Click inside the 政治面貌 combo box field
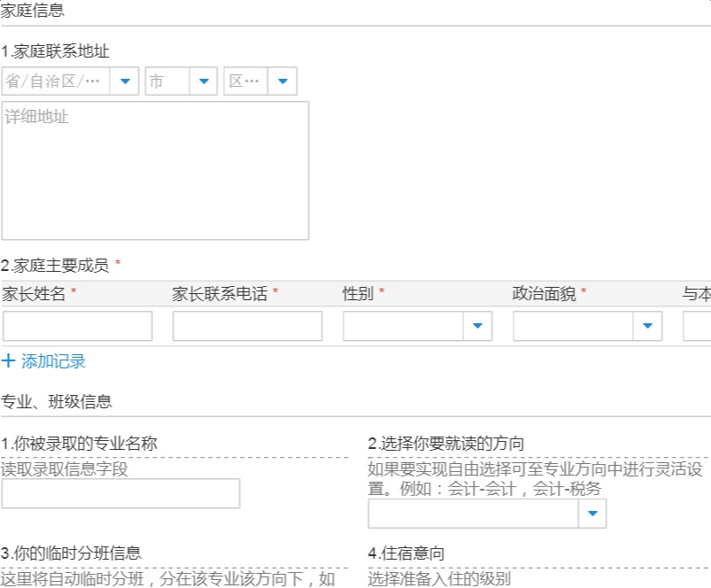The image size is (711, 588). (573, 326)
